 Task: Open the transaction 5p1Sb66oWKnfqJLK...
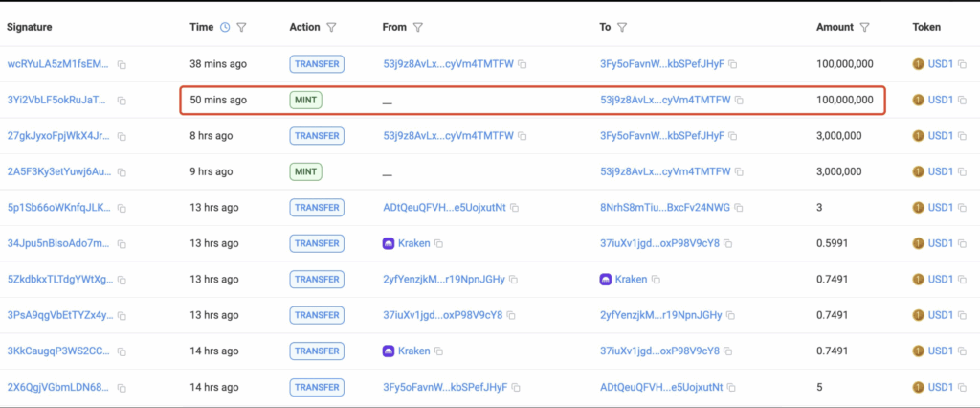coord(59,207)
